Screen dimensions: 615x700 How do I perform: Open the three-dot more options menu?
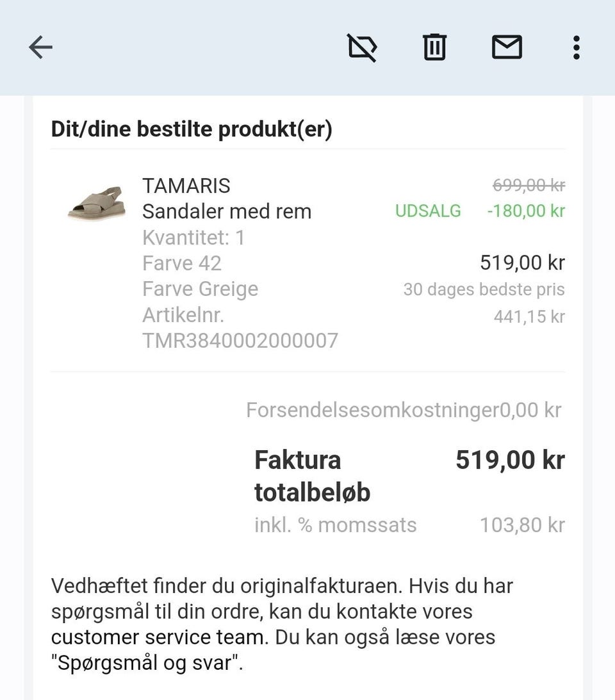pos(576,47)
